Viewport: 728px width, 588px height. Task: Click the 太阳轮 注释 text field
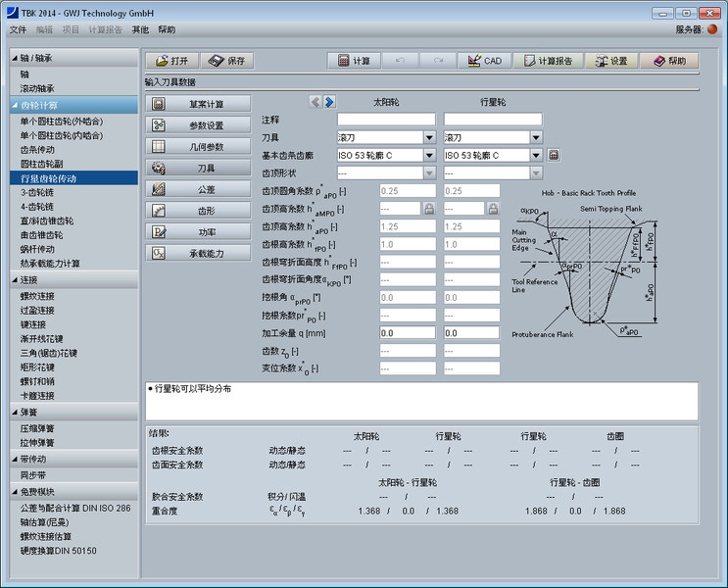(x=385, y=120)
